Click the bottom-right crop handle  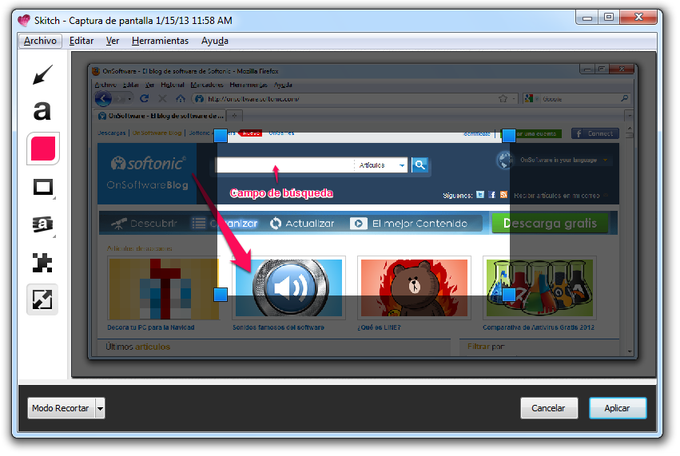pos(509,295)
